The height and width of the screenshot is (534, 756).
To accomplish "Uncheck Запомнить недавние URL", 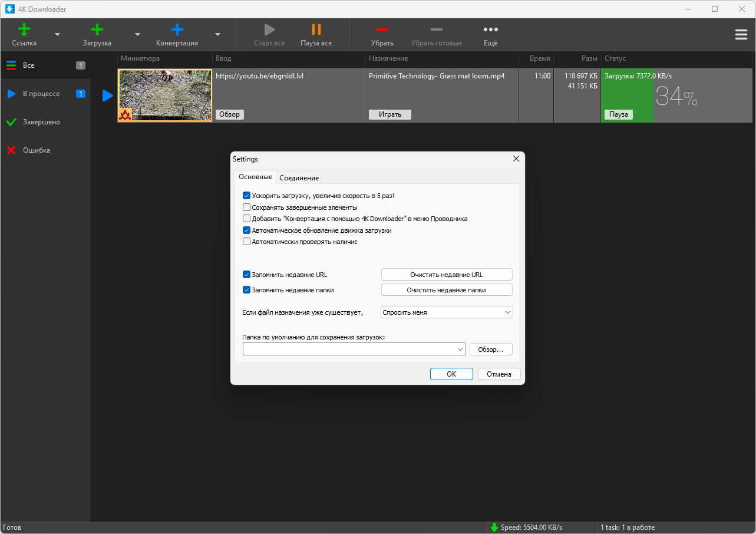I will (x=246, y=275).
